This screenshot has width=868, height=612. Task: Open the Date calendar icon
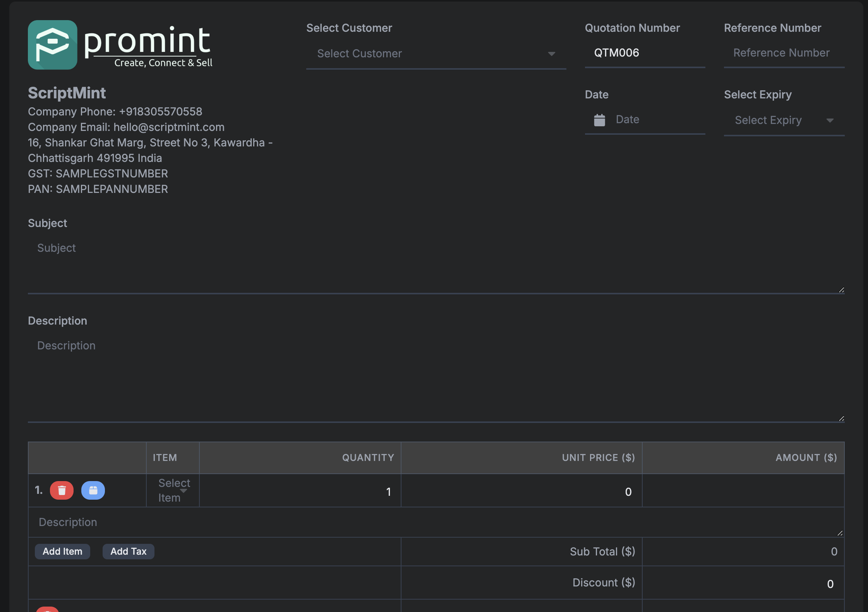599,120
